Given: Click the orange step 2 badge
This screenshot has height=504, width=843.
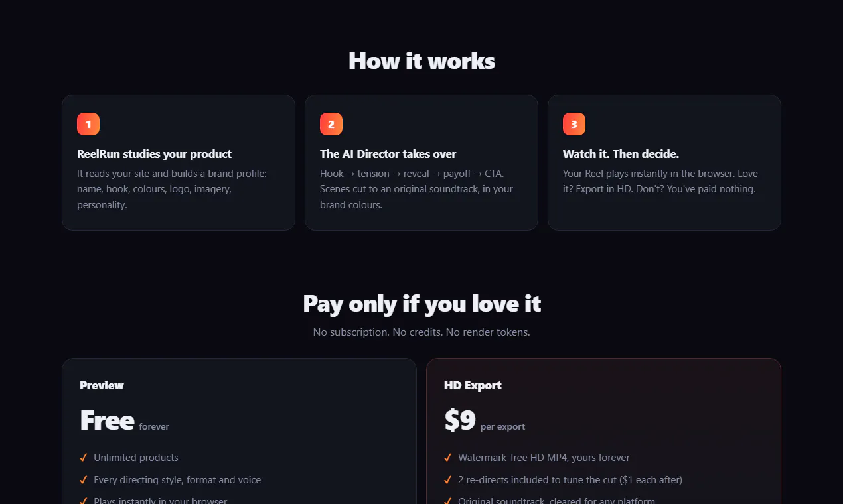Looking at the screenshot, I should 331,124.
